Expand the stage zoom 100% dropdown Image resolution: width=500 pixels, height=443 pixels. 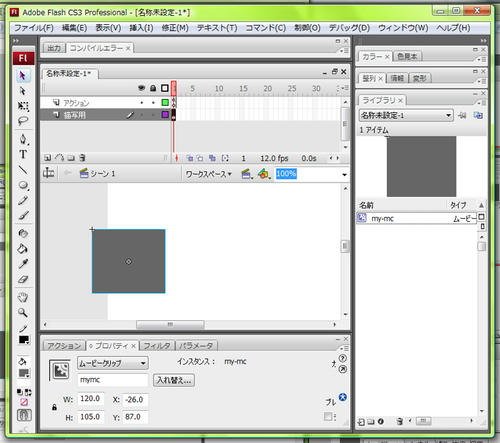point(344,174)
